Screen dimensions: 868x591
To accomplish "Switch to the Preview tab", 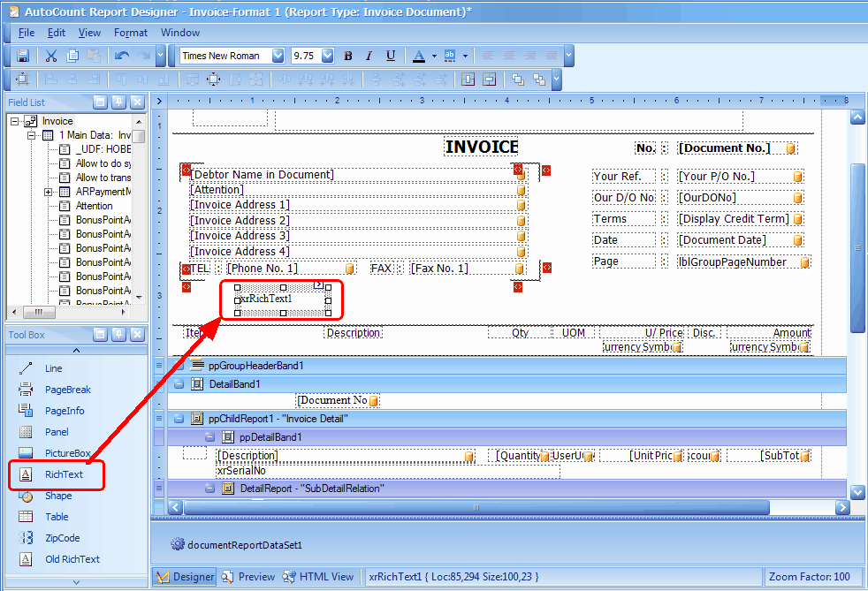I will point(248,577).
